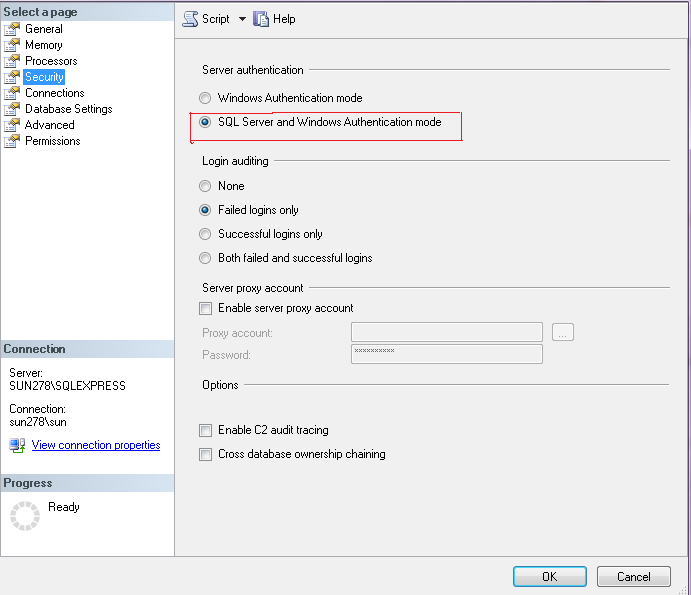Toggle Cross database ownership chaining
The height and width of the screenshot is (595, 691).
pos(205,454)
